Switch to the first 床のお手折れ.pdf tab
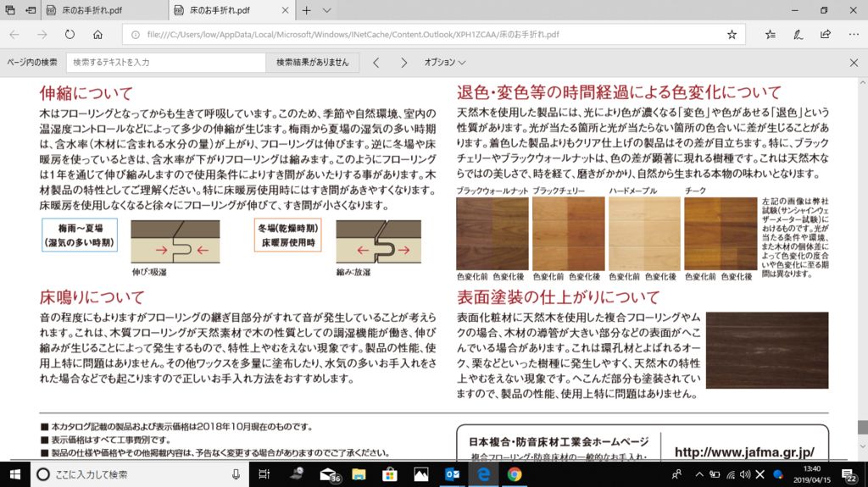Screen dimensions: 868x487 (x=104, y=10)
